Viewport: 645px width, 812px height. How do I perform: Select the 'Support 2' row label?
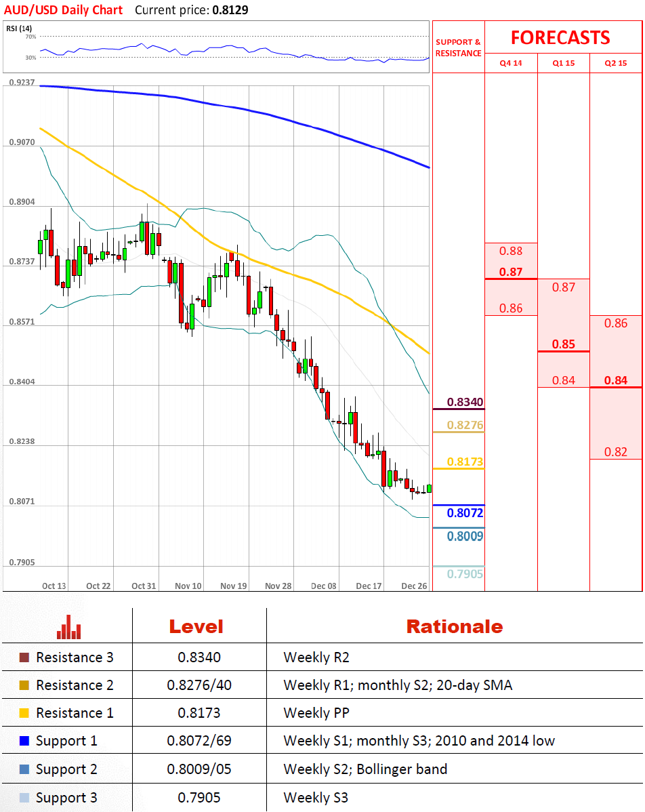click(x=66, y=769)
